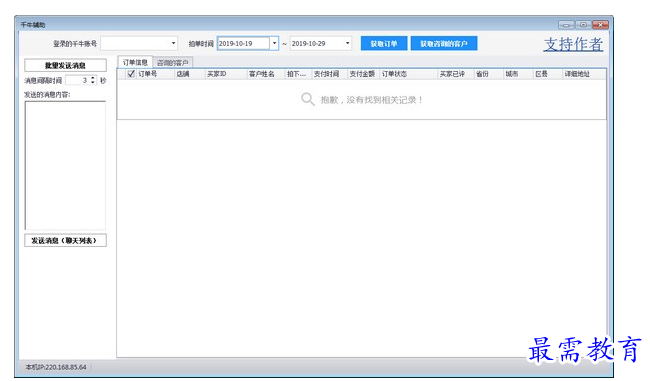
Task: Close the 千牛辅助 window
Action: [x=600, y=25]
